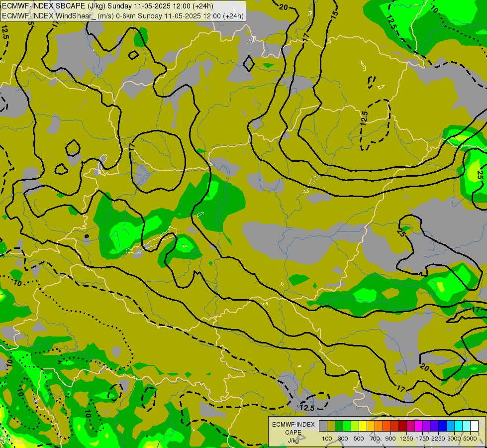Viewport: 487px width, 448px height.
Task: Click the 1250 legend scale label
Action: 406,439
